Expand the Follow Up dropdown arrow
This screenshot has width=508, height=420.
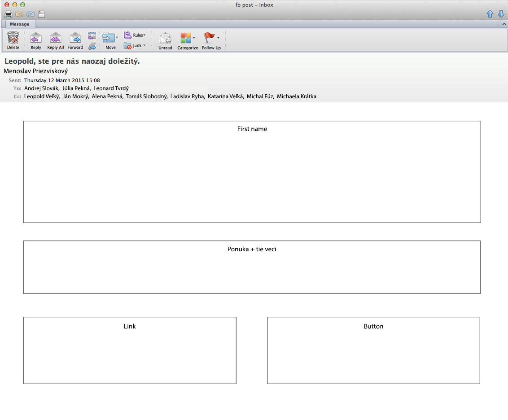[219, 38]
